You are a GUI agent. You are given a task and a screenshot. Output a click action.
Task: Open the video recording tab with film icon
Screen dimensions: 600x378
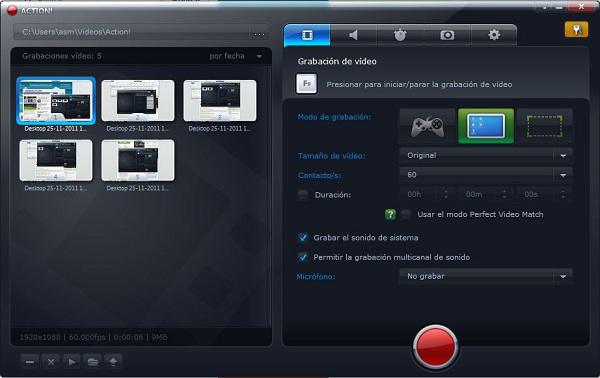pos(307,35)
